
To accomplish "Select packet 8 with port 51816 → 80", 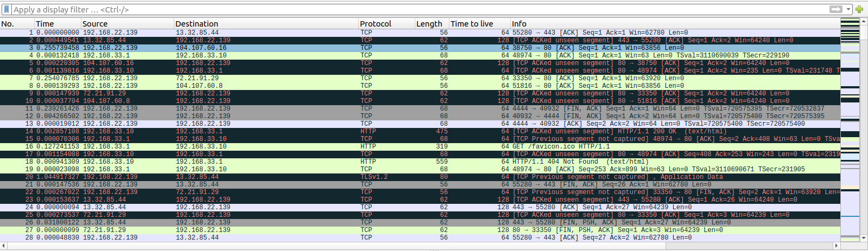I will tap(420, 86).
